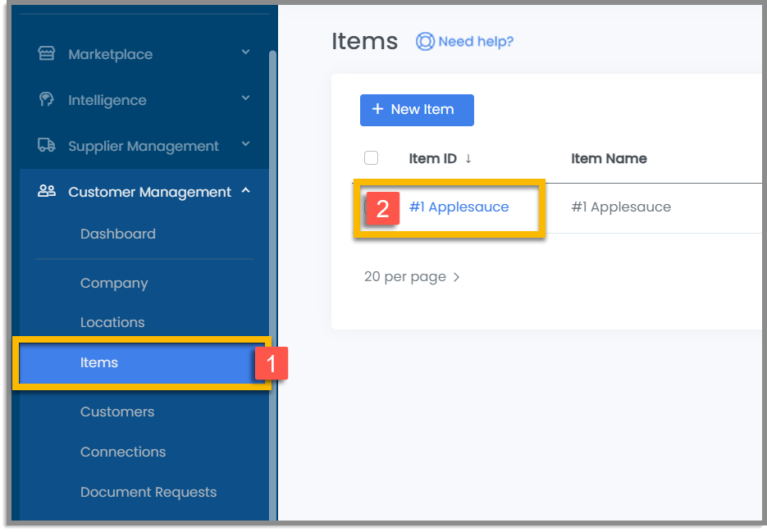Image resolution: width=767 pixels, height=532 pixels.
Task: Click the Intelligence head icon
Action: 46,99
